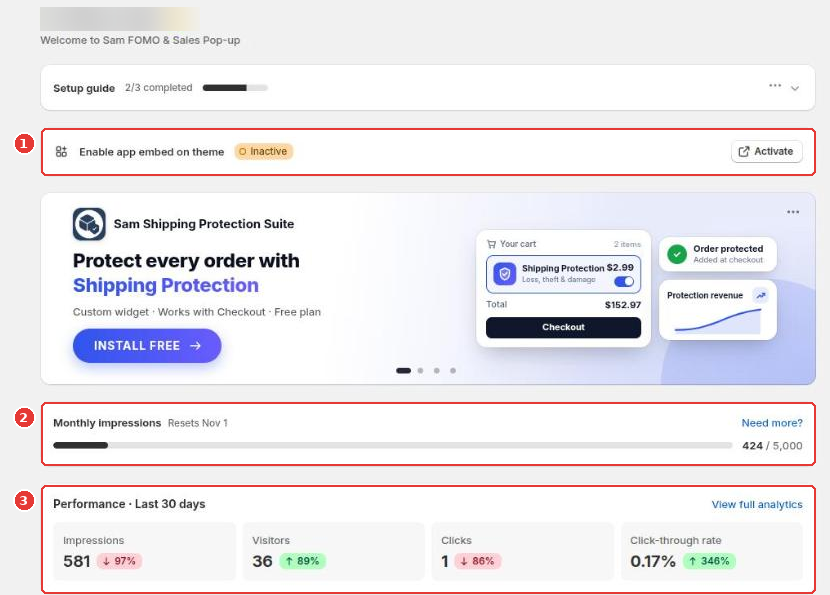
Task: Click the Click-through rate 346% badge
Action: point(709,561)
